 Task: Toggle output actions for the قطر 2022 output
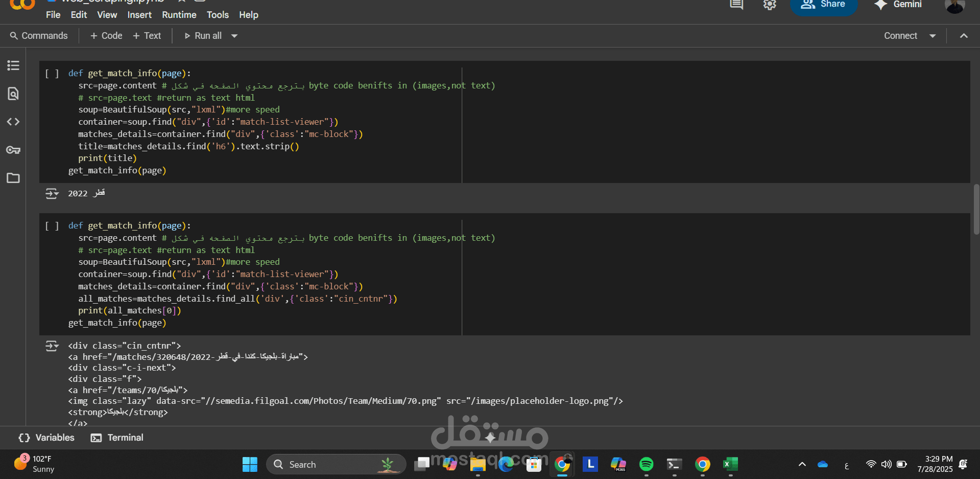pyautogui.click(x=52, y=193)
